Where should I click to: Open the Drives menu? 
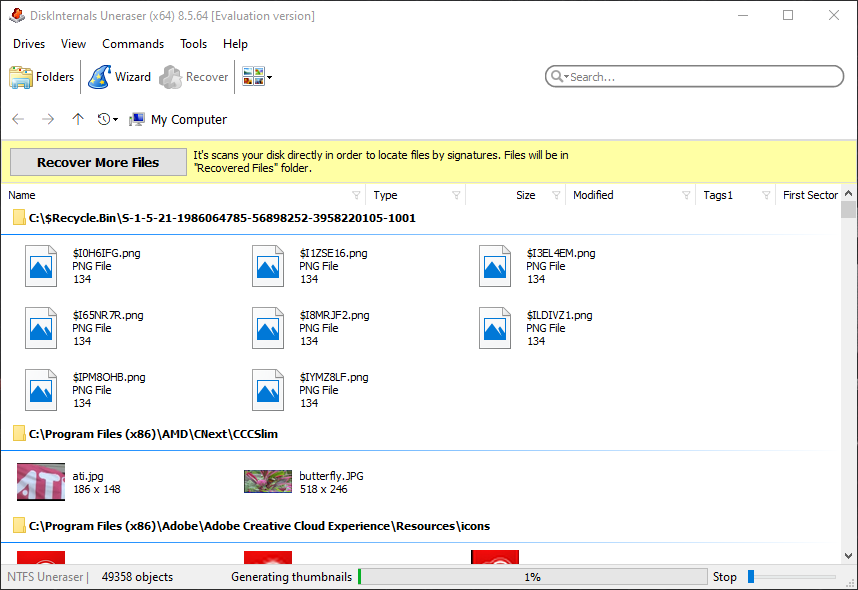pos(29,44)
